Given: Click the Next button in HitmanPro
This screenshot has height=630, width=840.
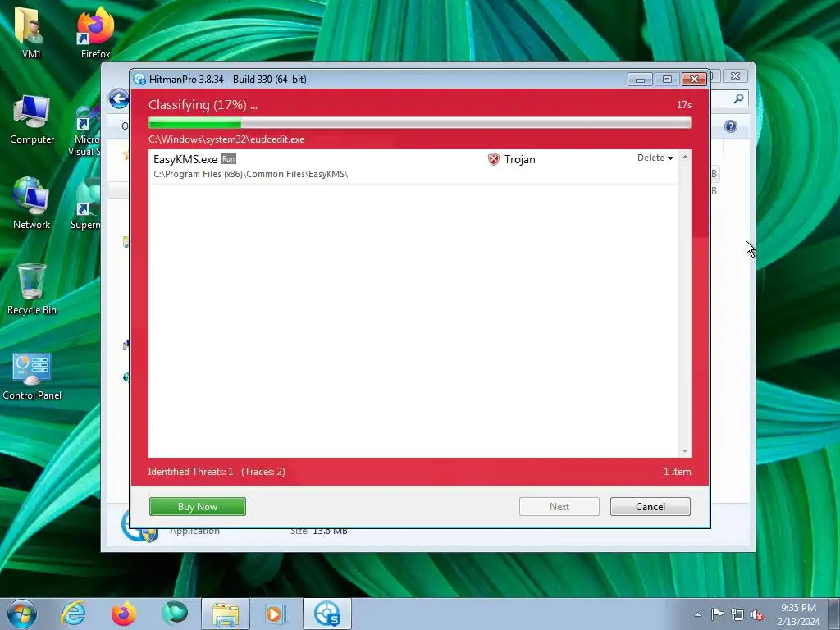Looking at the screenshot, I should [x=559, y=507].
